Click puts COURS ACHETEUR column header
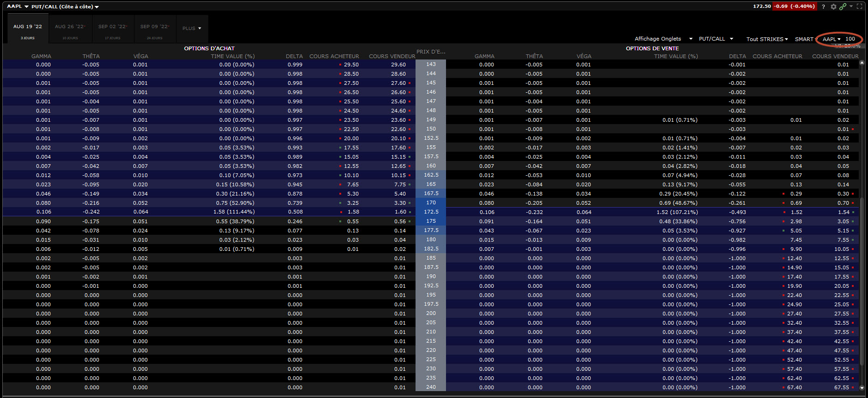Viewport: 868px width, 398px height. (777, 56)
